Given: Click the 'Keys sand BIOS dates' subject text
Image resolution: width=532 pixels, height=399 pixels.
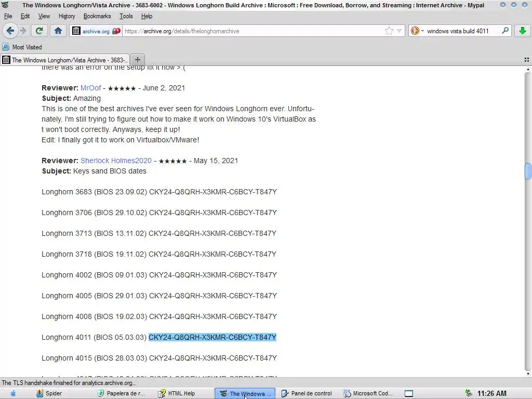Looking at the screenshot, I should tap(110, 171).
